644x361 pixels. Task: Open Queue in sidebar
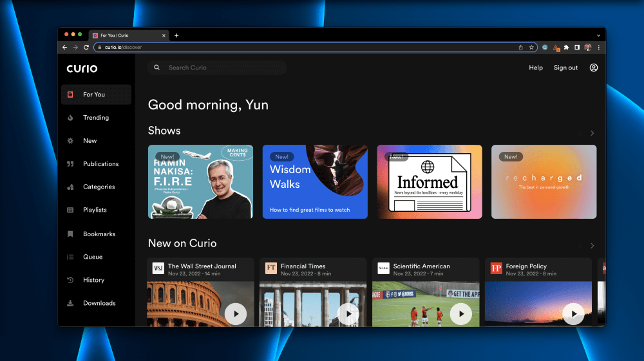(96, 257)
